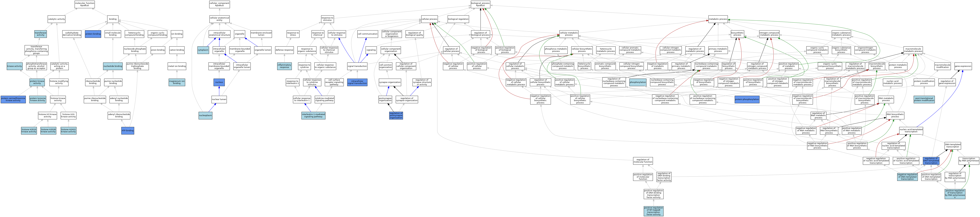Screen dimensions: 980x217
Task: Click the histone H2A kinase activity node
Action: point(68,115)
